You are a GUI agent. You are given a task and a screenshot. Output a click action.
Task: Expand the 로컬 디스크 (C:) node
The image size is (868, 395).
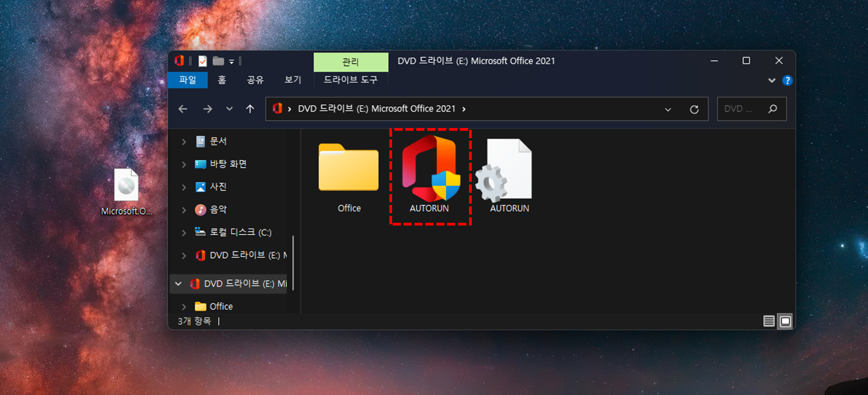coord(184,233)
